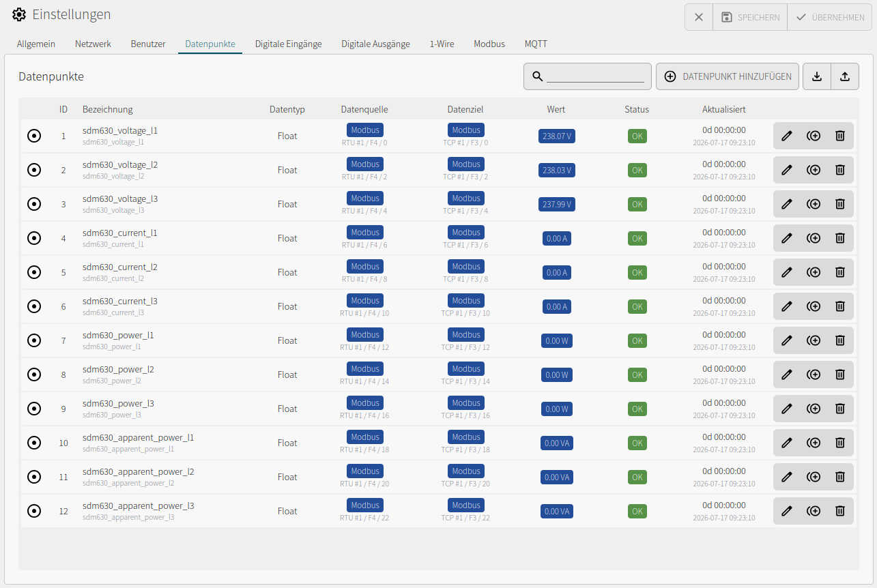
Task: Open the 1-Wire tab
Action: (x=442, y=44)
